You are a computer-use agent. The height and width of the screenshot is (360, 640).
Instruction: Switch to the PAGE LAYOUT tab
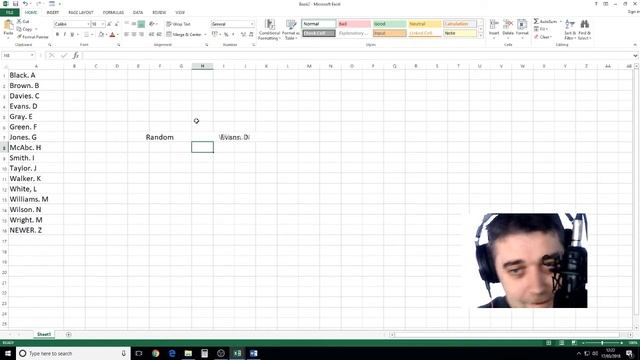[x=81, y=13]
